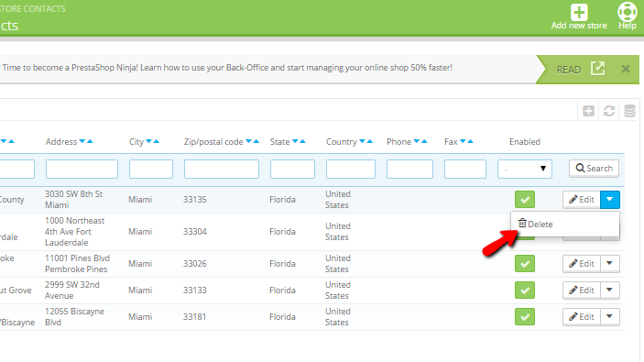Screen dimensions: 644x362
Task: Click the Enabled column header
Action: [x=525, y=142]
